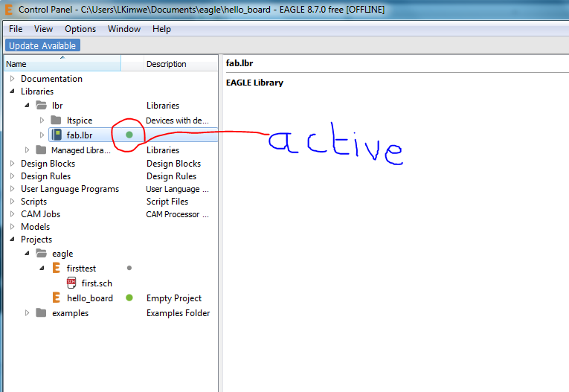Viewport: 569px width, 392px height.
Task: Expand the Models tree node
Action: tap(13, 226)
